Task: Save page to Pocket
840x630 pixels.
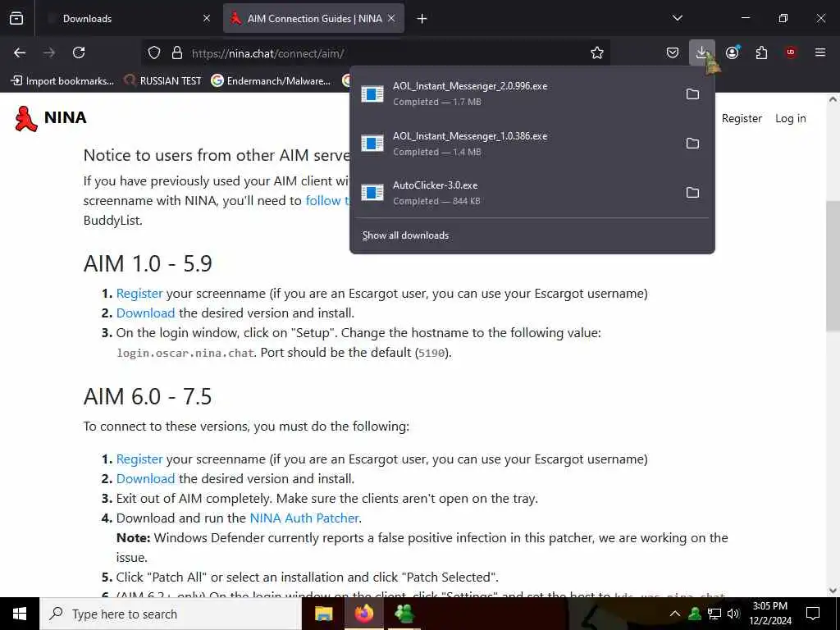Action: tap(673, 52)
